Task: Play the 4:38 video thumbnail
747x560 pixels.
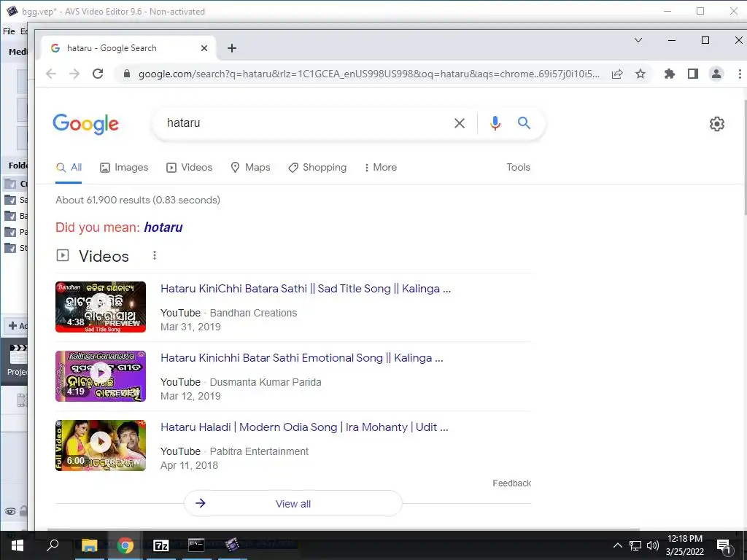Action: click(x=101, y=307)
